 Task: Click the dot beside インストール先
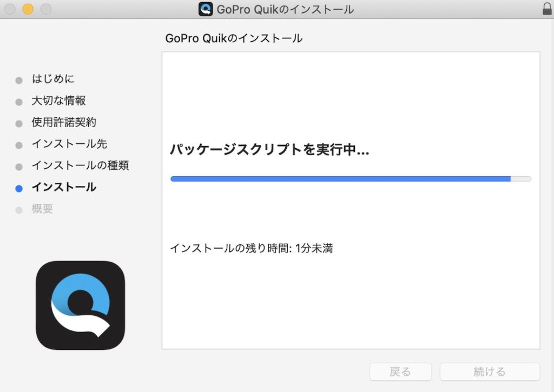tap(18, 144)
